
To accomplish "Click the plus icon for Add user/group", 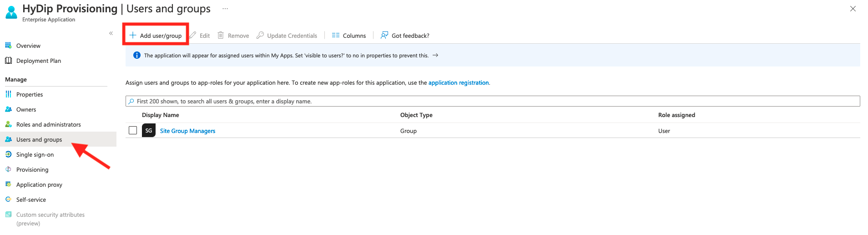I will tap(133, 35).
